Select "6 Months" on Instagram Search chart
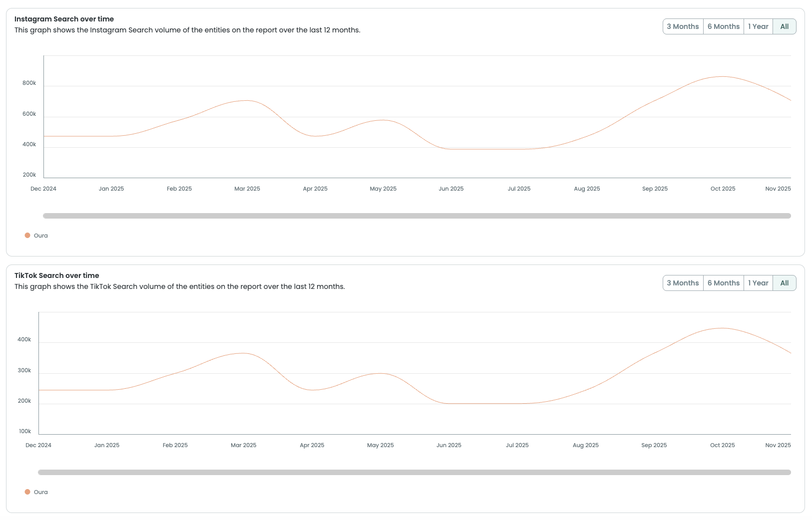Screen dimensions: 812x520 pyautogui.click(x=723, y=26)
